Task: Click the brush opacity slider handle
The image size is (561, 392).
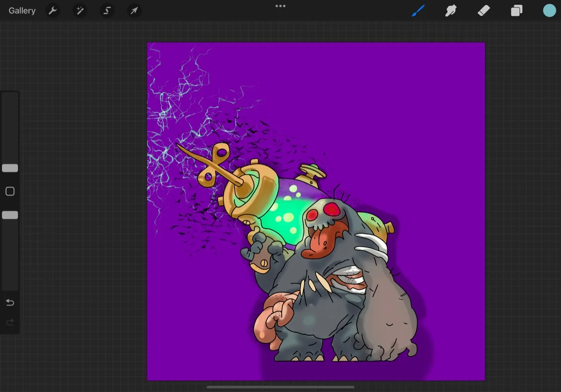Action: [x=10, y=215]
